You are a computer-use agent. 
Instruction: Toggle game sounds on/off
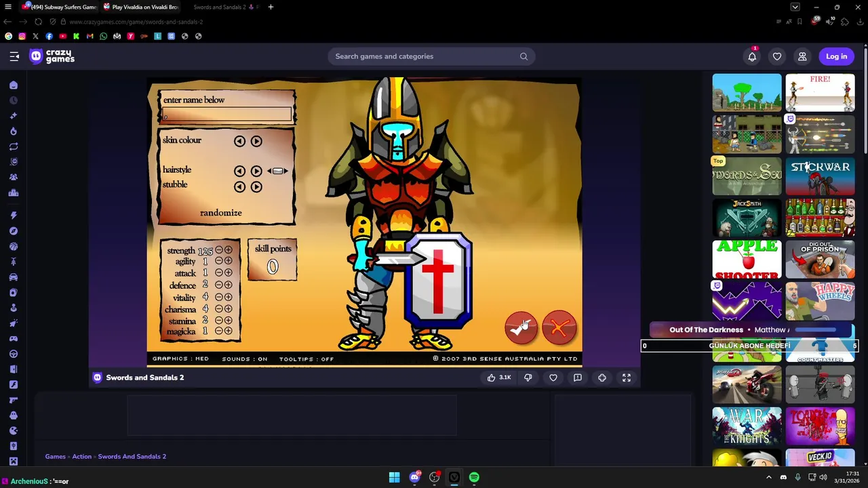tap(245, 359)
